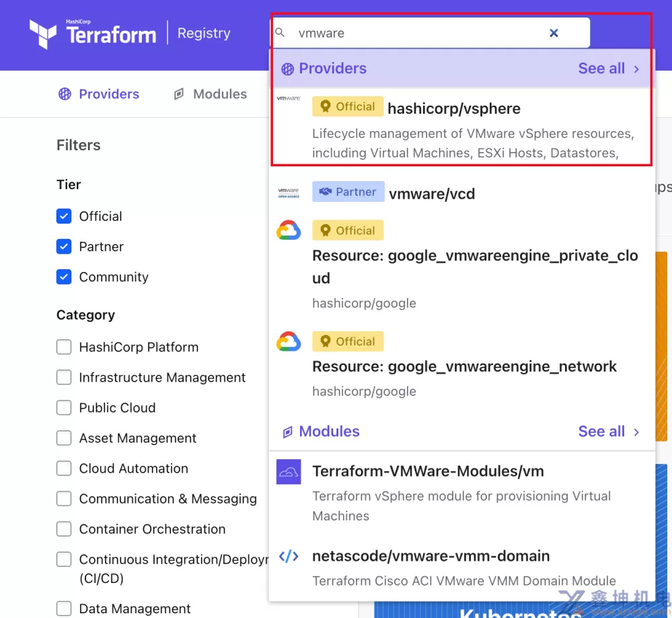Click the Providers heading in search dropdown
Image resolution: width=672 pixels, height=618 pixels.
(x=332, y=69)
